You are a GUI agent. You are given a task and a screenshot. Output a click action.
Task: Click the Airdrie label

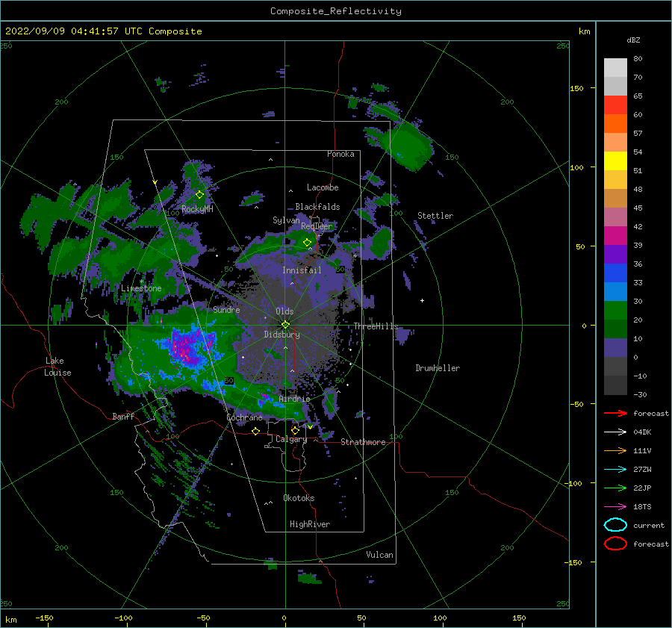point(294,399)
